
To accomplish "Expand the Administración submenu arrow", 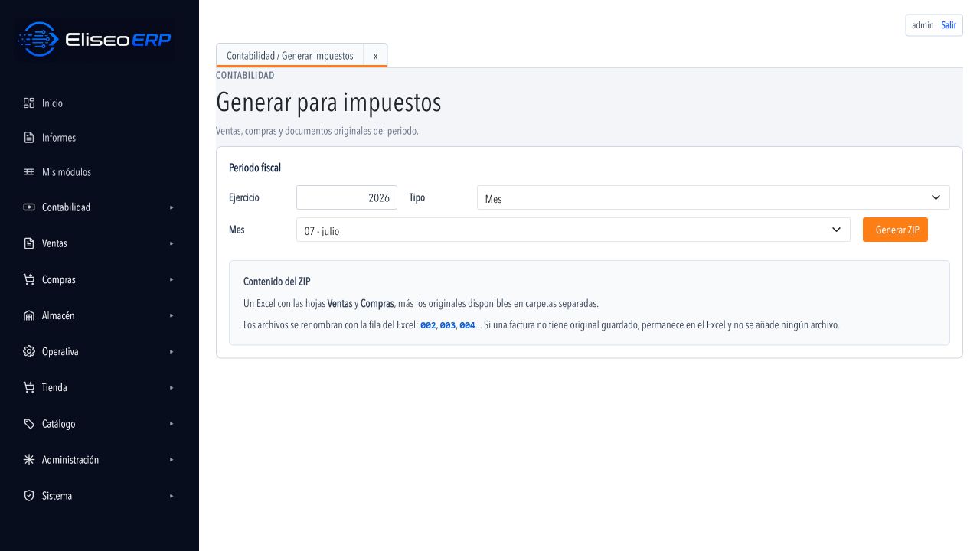I will pos(171,460).
